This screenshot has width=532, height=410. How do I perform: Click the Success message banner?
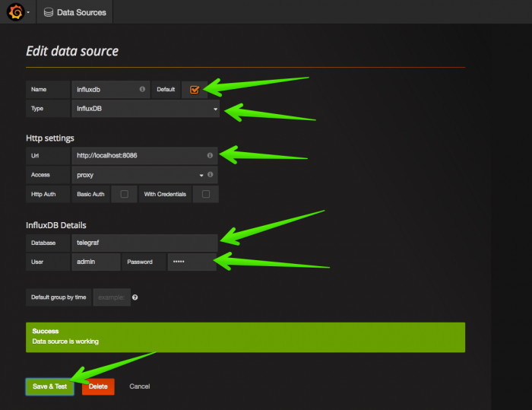point(245,337)
